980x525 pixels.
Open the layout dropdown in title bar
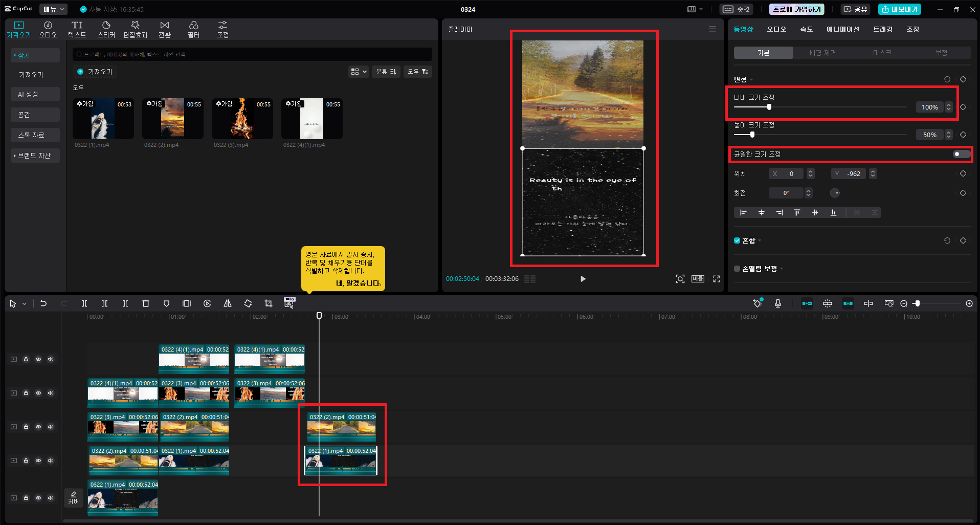(x=695, y=9)
